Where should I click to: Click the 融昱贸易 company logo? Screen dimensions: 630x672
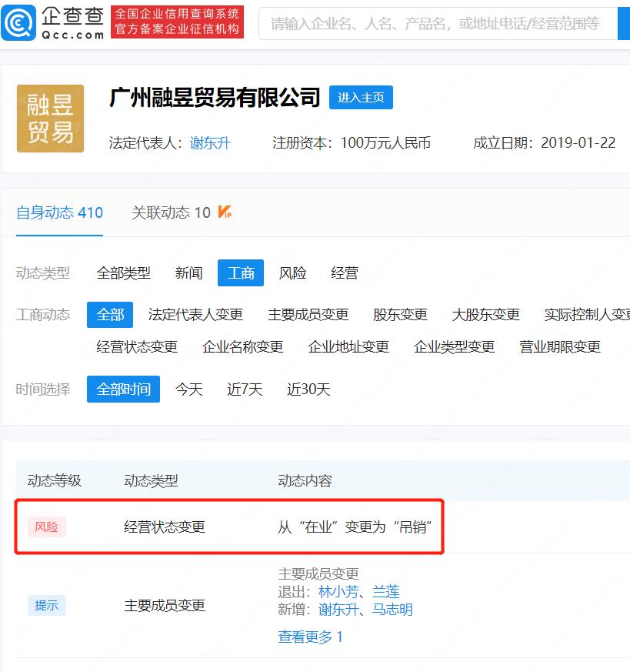click(x=50, y=118)
